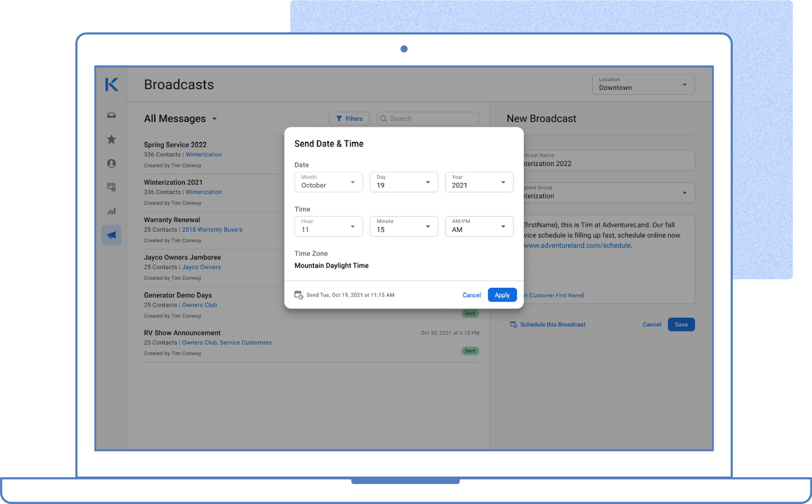This screenshot has height=504, width=812.
Task: Select the megaphone Broadcasts icon
Action: click(111, 235)
